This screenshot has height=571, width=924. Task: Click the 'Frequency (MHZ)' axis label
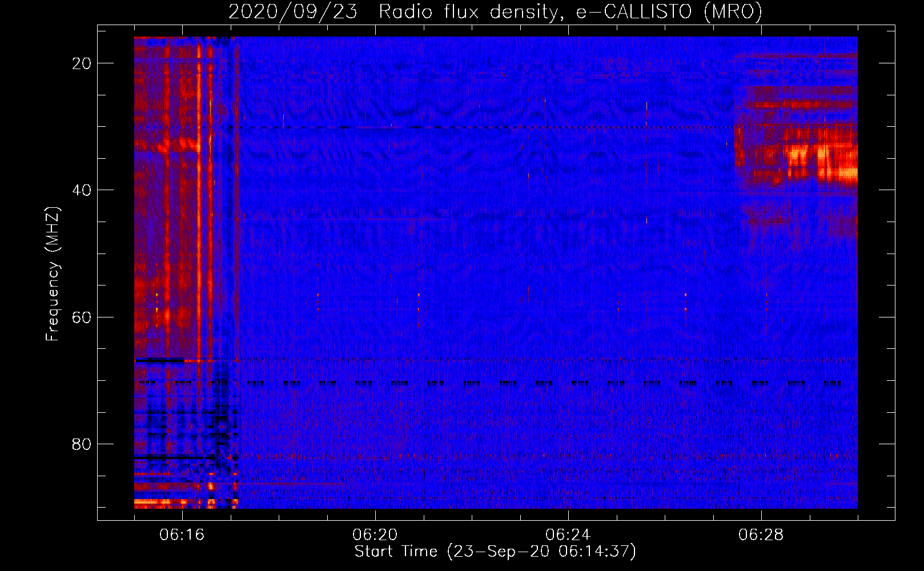pos(53,274)
